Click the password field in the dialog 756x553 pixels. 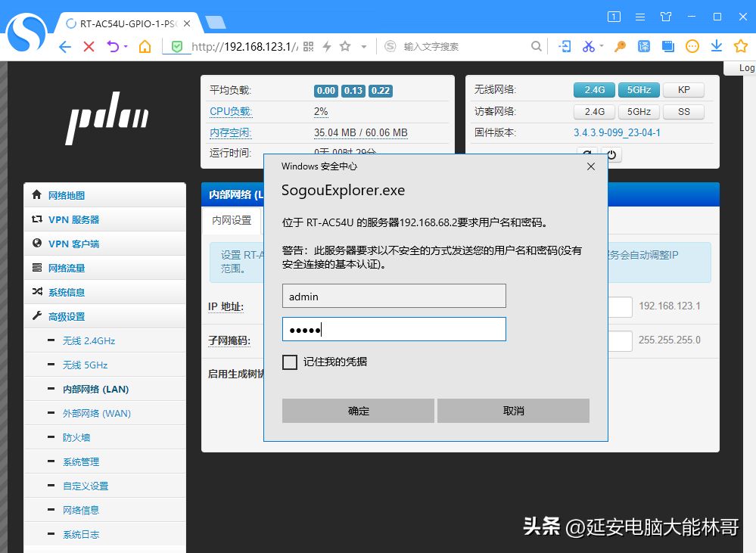pos(394,329)
